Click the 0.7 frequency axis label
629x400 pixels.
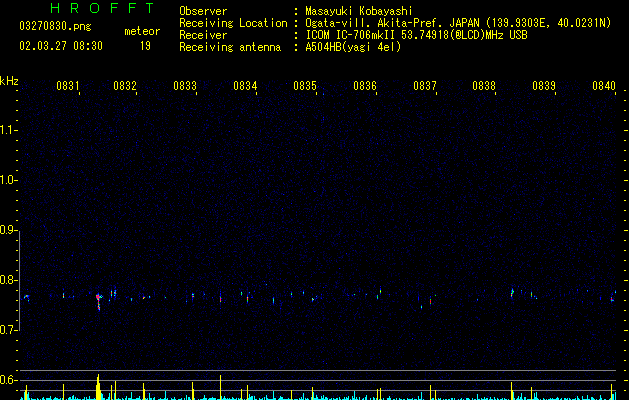tap(8, 330)
